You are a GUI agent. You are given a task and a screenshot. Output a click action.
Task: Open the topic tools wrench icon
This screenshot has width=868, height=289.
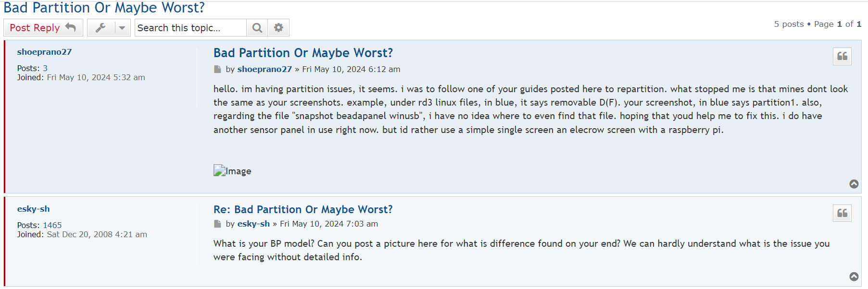101,28
